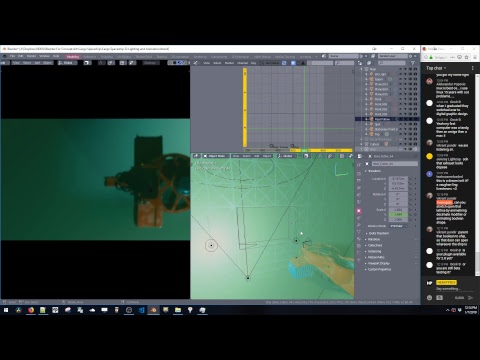Toggle Point.005 render camera visibility
The image size is (480, 360).
point(415,94)
